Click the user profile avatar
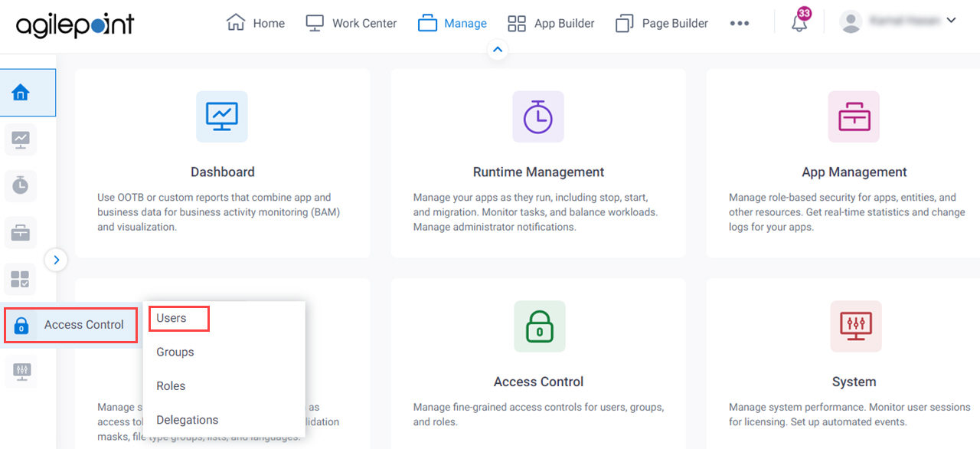The height and width of the screenshot is (449, 980). pos(851,21)
